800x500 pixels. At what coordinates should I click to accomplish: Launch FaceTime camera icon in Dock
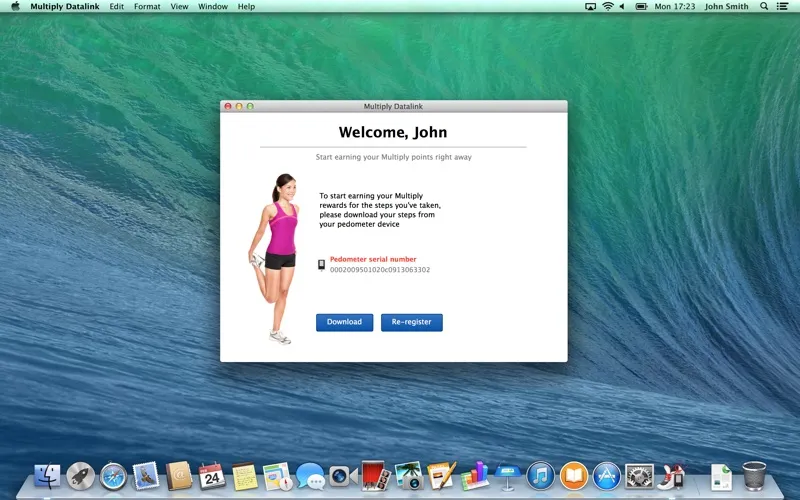[343, 477]
